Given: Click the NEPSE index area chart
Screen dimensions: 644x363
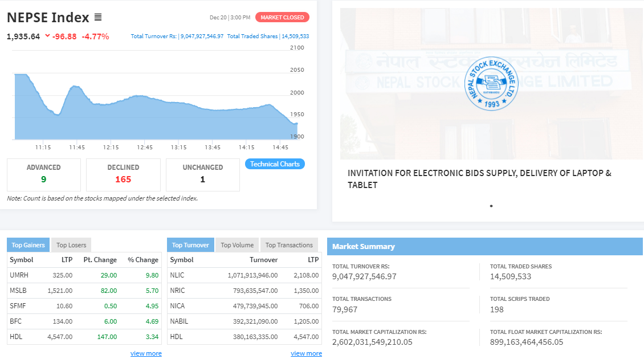Looking at the screenshot, I should click(156, 107).
